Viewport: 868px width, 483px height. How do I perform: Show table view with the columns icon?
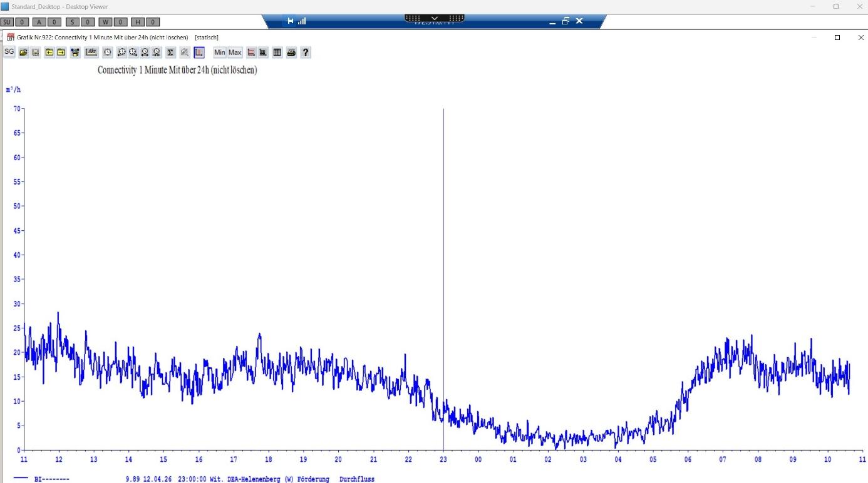277,53
